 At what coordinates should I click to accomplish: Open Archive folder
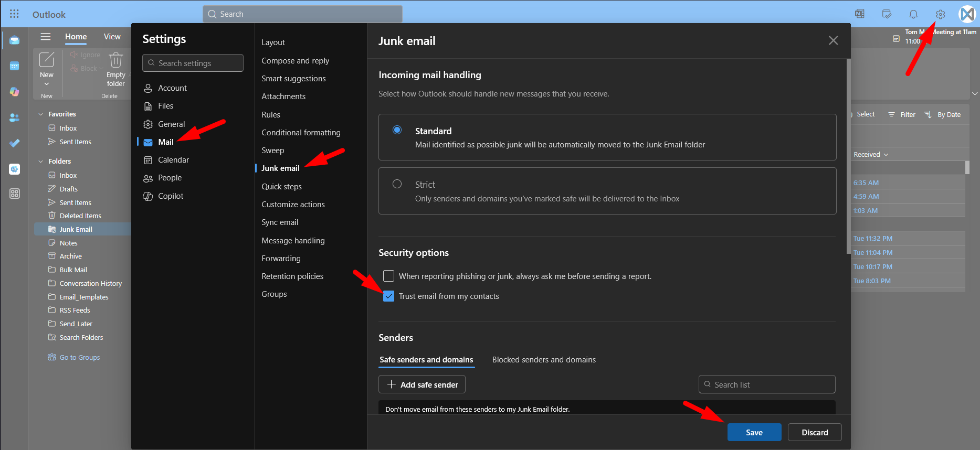coord(70,256)
